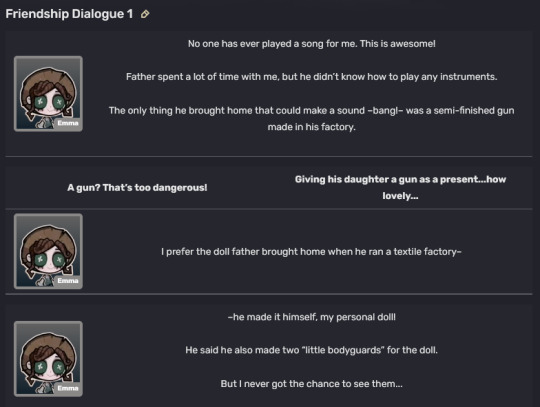The width and height of the screenshot is (540, 407).
Task: Choose reply 'A gun? That's too dangerous!'
Action: point(137,188)
